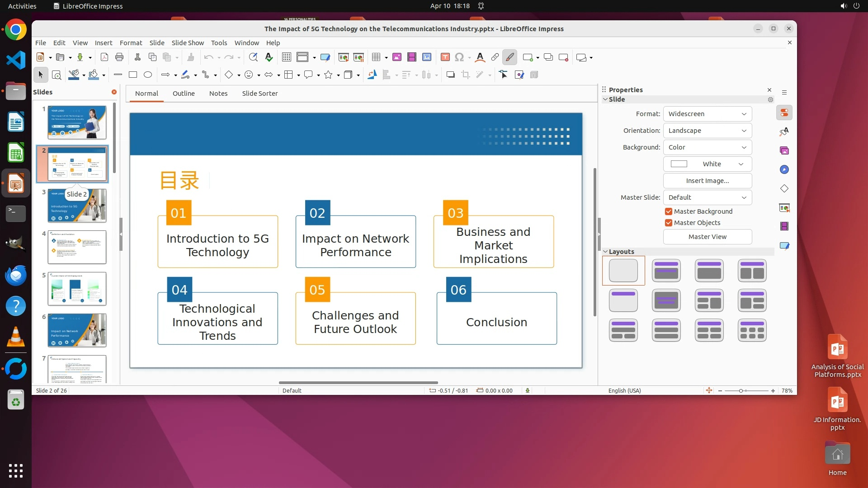
Task: Collapse the Layouts section
Action: pyautogui.click(x=606, y=252)
